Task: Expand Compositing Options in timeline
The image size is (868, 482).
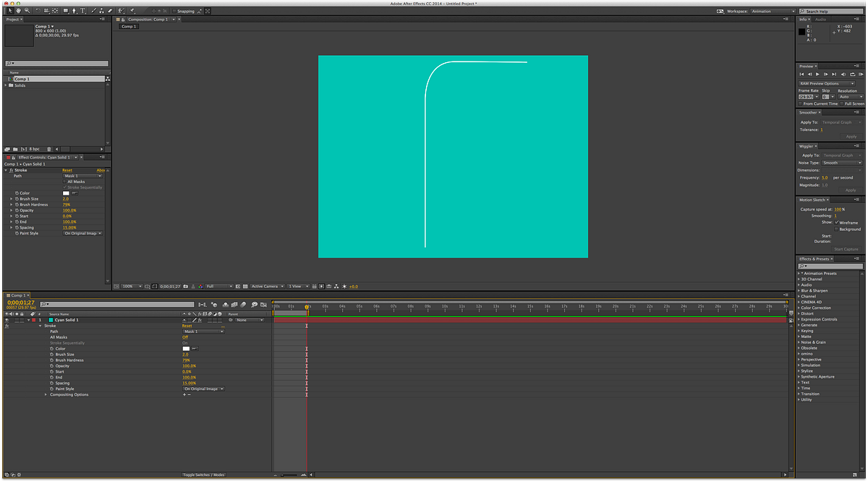Action: point(46,394)
